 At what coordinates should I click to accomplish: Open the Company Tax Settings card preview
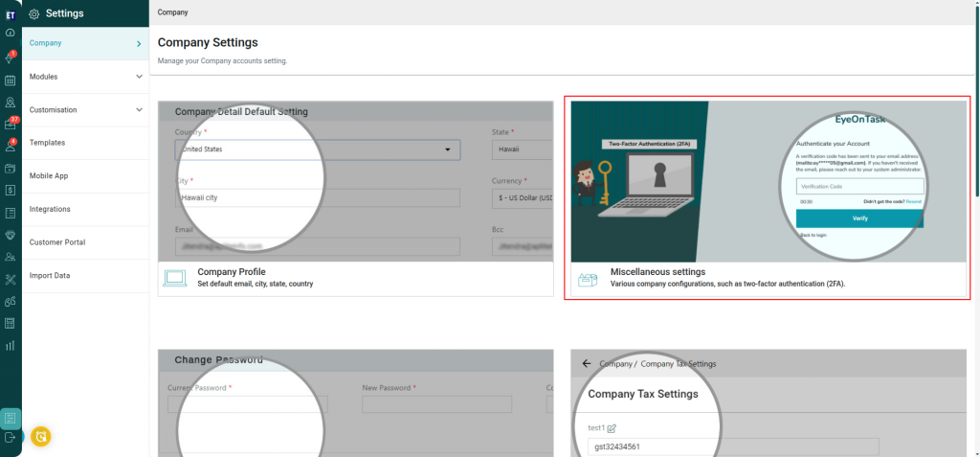[768, 403]
